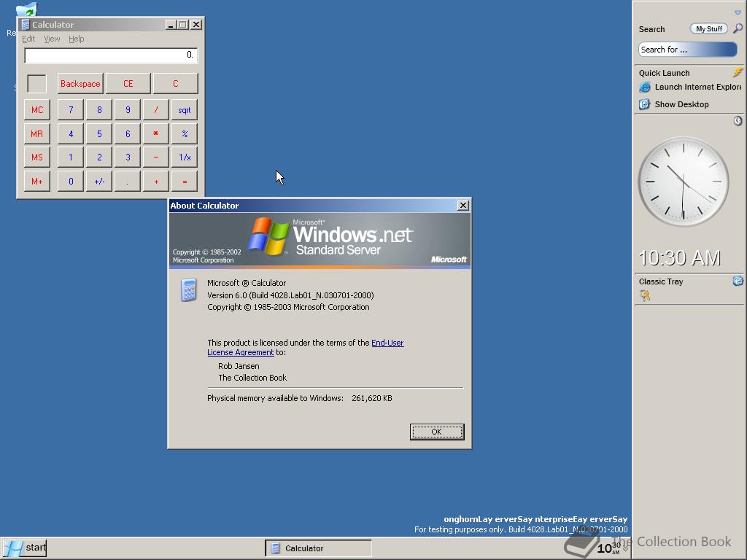Open the View menu in Calculator
This screenshot has width=747, height=560.
pyautogui.click(x=52, y=39)
